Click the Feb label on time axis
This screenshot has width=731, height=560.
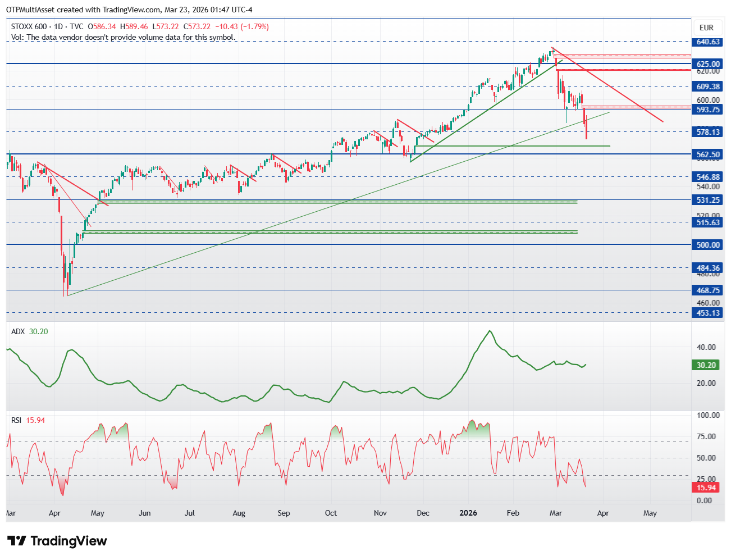[x=513, y=513]
